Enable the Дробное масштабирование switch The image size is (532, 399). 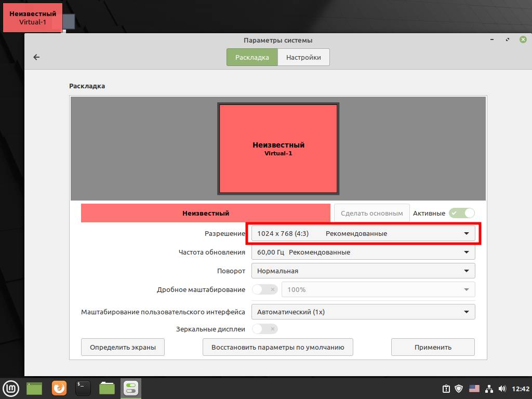(x=264, y=289)
